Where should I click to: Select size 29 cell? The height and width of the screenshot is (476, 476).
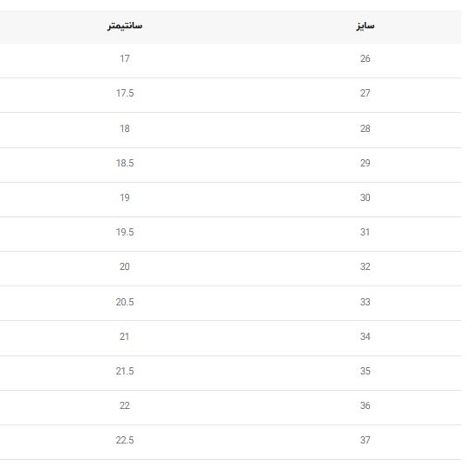[x=365, y=163]
